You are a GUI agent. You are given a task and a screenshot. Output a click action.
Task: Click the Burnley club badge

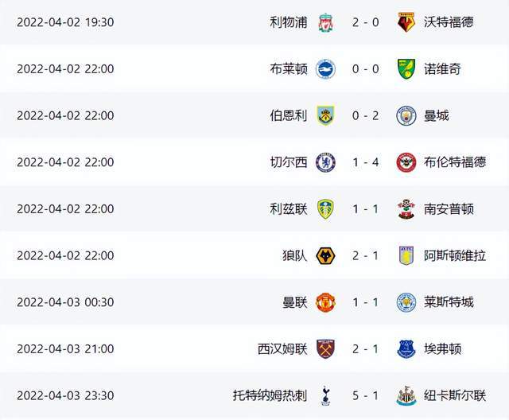pyautogui.click(x=325, y=115)
